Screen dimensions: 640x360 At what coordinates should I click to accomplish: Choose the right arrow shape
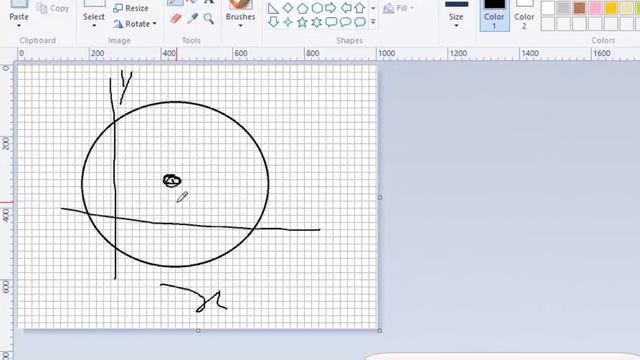[x=331, y=7]
